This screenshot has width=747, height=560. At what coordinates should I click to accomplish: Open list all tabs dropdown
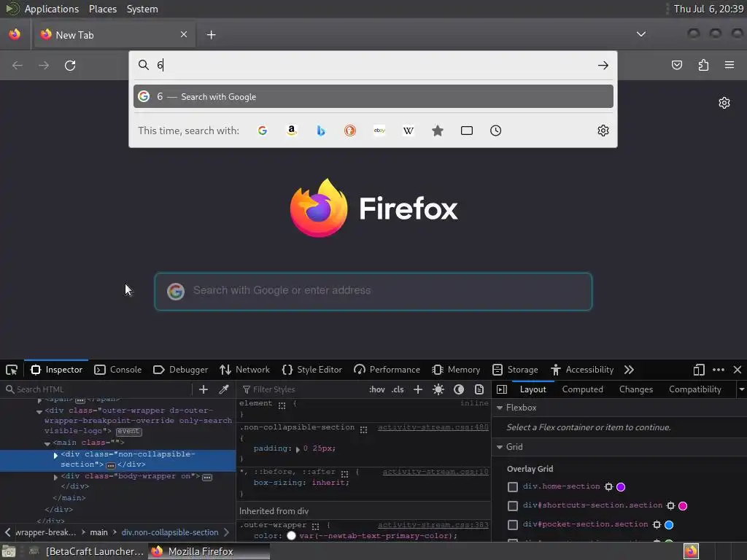(x=640, y=34)
